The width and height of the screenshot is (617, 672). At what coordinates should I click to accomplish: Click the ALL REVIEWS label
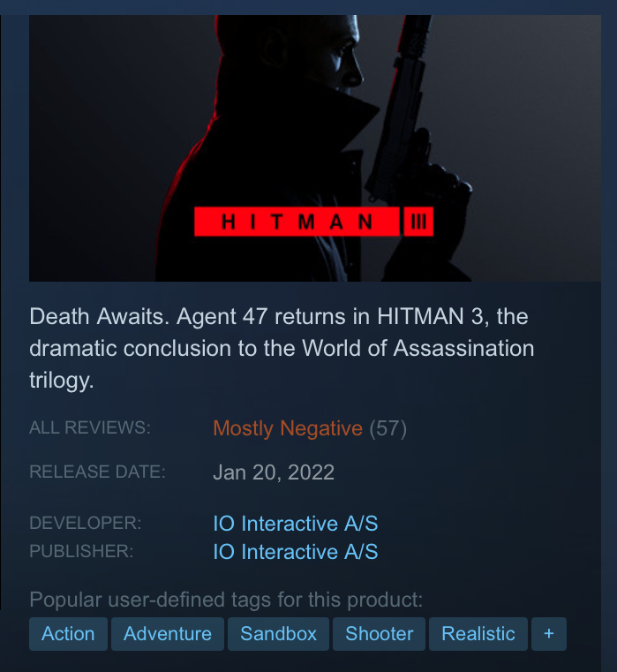tap(90, 427)
